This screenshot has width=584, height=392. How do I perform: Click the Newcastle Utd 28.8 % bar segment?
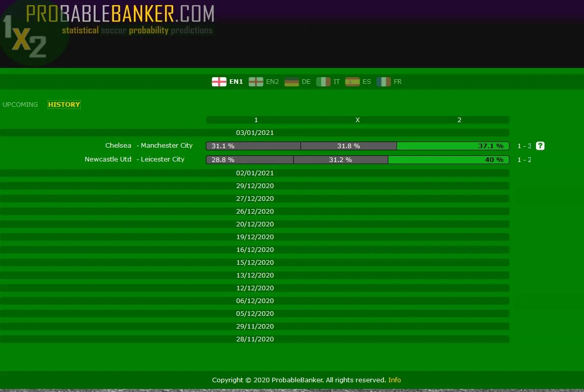tap(249, 160)
